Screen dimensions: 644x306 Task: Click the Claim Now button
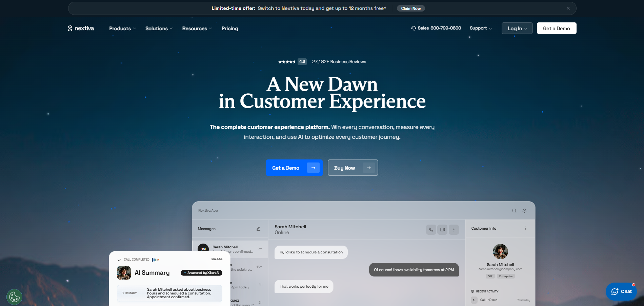coord(411,8)
